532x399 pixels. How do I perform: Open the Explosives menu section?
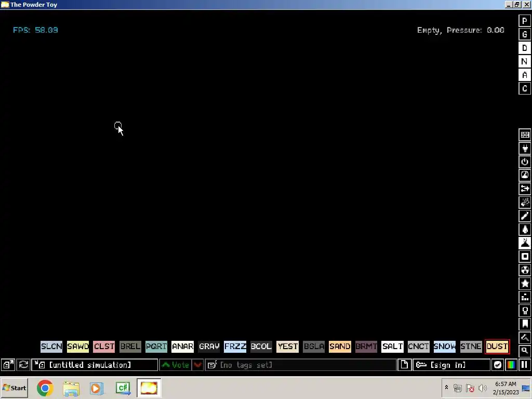pyautogui.click(x=525, y=203)
